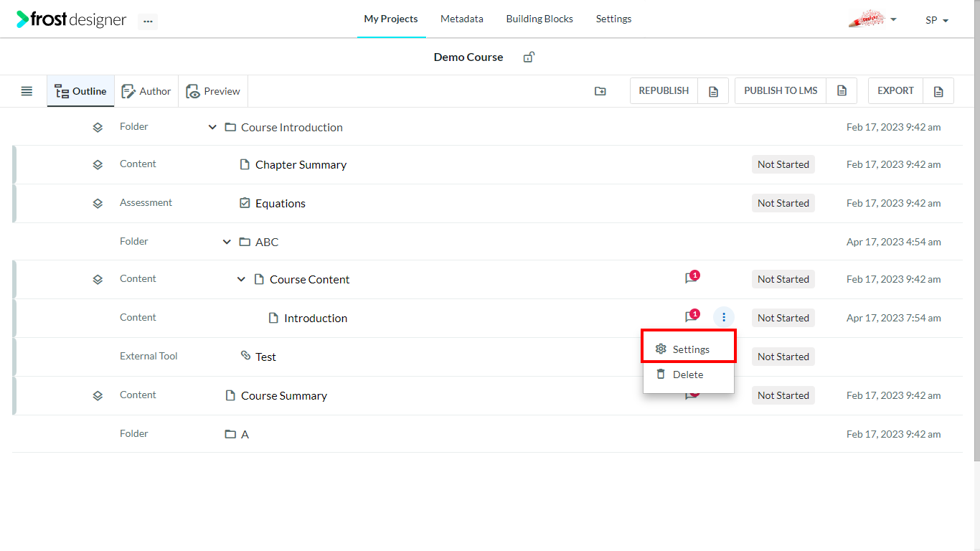Click layers icon in Equations row

coord(98,204)
